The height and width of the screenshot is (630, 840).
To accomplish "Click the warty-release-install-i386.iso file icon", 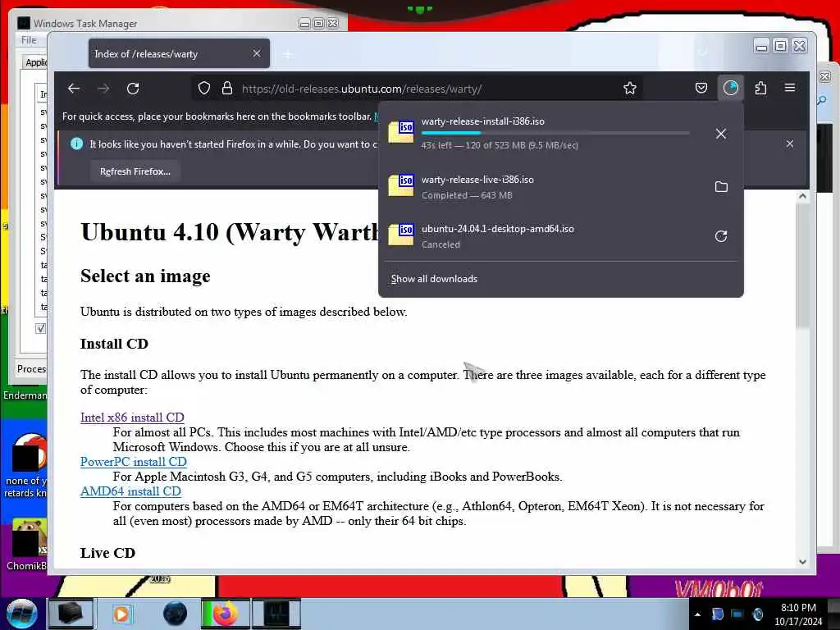I will click(401, 132).
